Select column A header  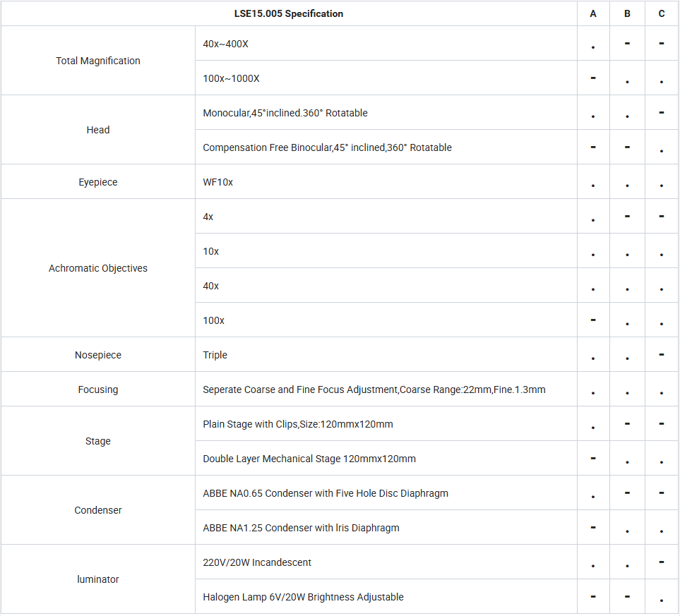[x=593, y=13]
